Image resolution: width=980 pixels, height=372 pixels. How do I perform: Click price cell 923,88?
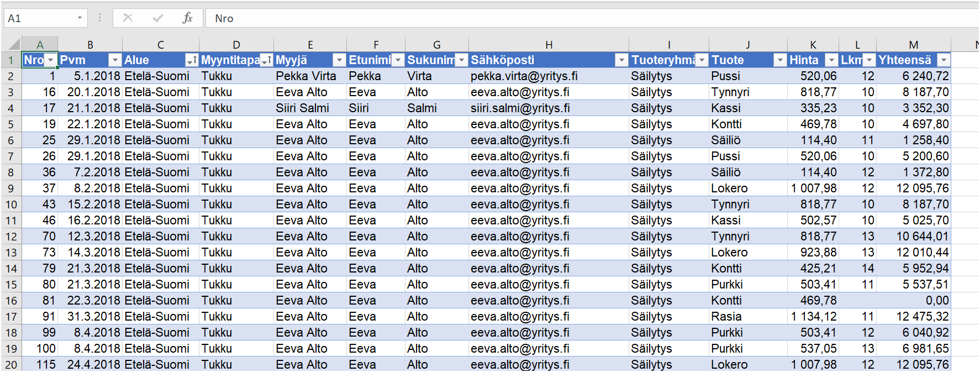[x=813, y=253]
